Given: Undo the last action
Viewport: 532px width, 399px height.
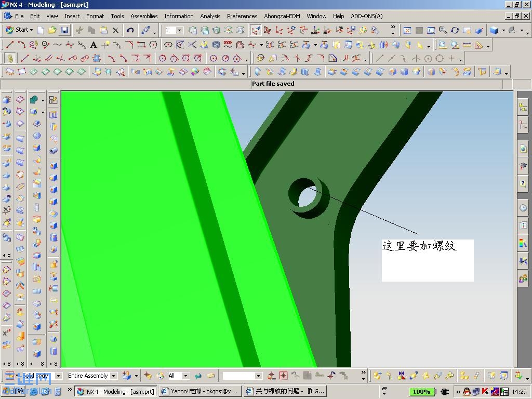Looking at the screenshot, I should (x=130, y=30).
